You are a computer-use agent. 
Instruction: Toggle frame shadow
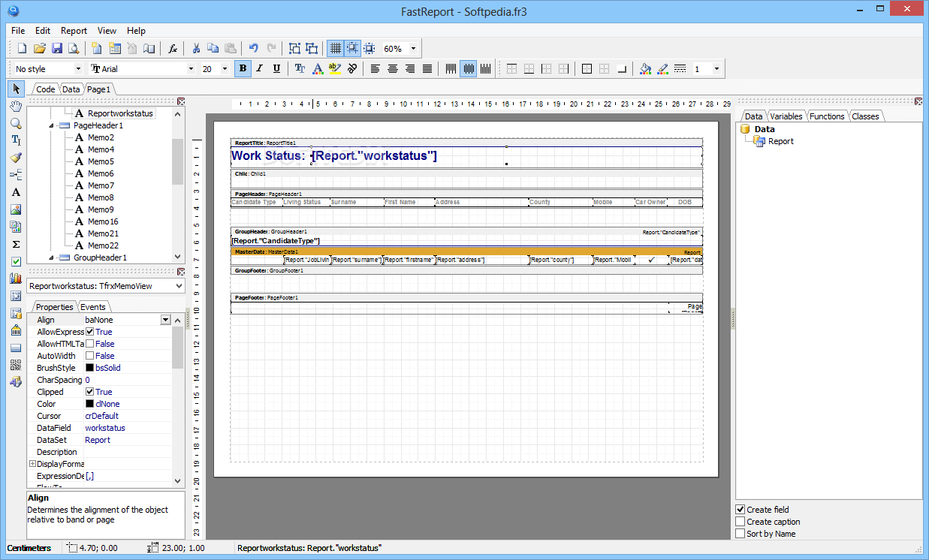point(621,69)
